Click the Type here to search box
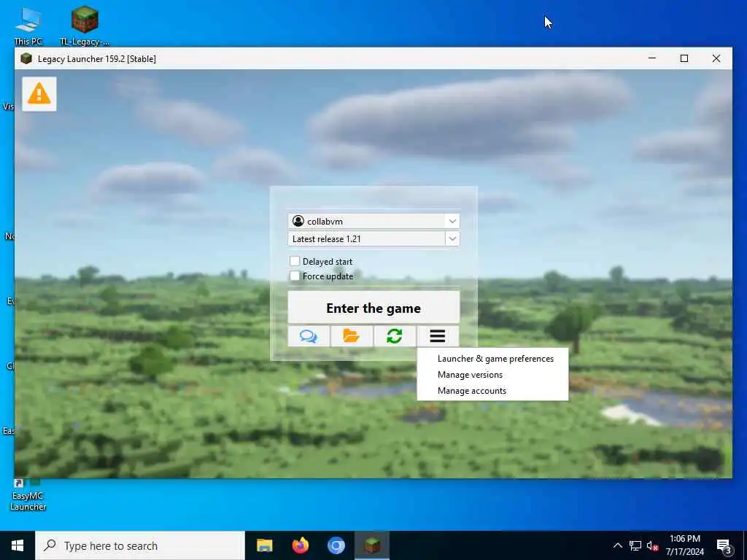This screenshot has width=747, height=560. point(140,545)
